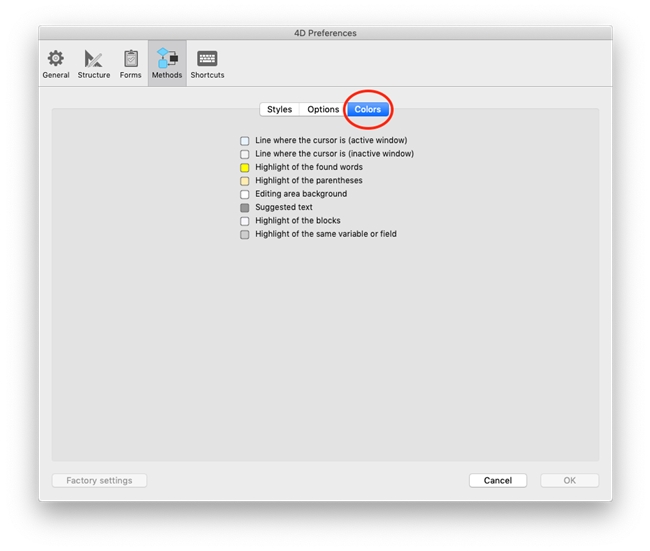Pick color for highlight of the blocks
650x551 pixels.
245,221
